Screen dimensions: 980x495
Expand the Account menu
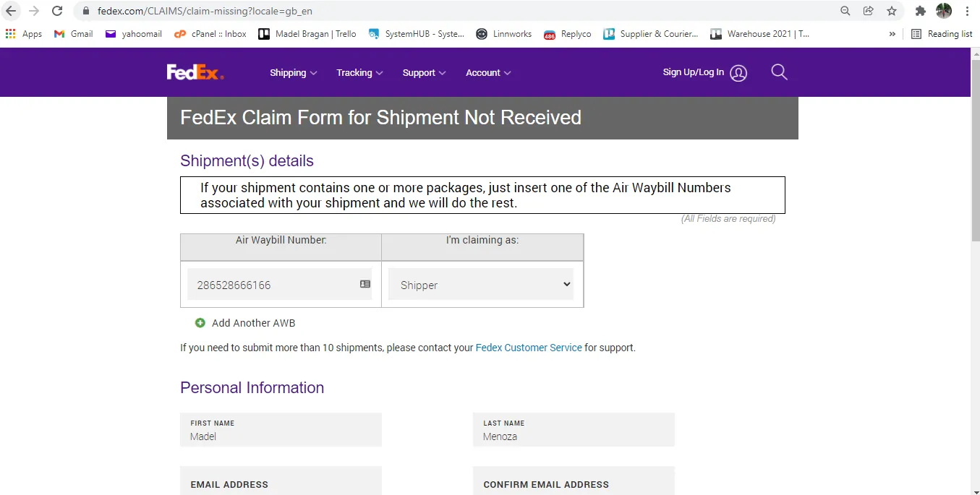[488, 73]
